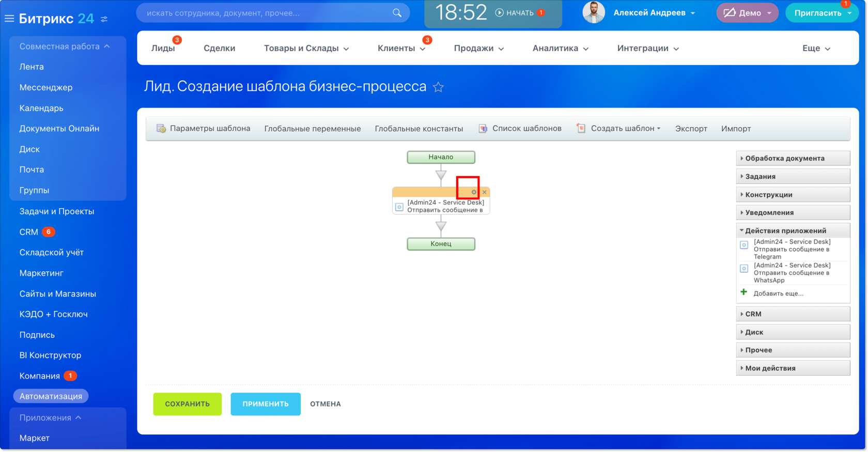This screenshot has width=868, height=452.
Task: Open Автоматизация in sidebar
Action: point(51,396)
